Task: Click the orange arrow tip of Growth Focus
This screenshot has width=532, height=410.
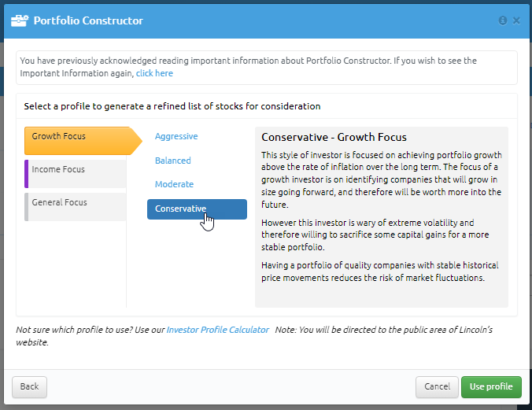Action: pyautogui.click(x=136, y=141)
